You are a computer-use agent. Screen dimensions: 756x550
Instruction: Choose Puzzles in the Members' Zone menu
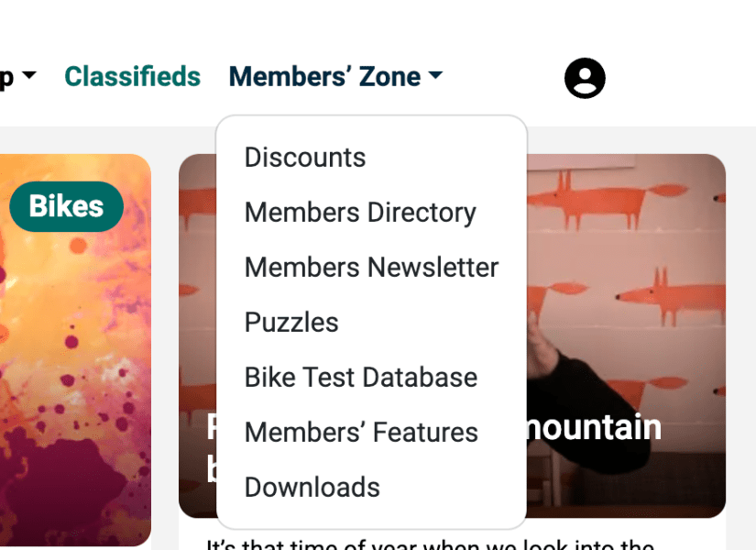click(291, 323)
